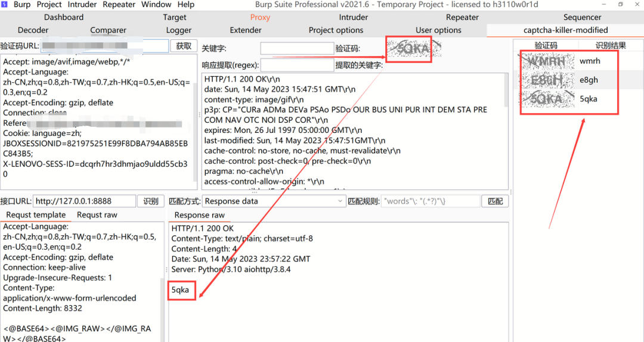The height and width of the screenshot is (342, 644).
Task: Click the content-type: image/gif line
Action: (254, 100)
